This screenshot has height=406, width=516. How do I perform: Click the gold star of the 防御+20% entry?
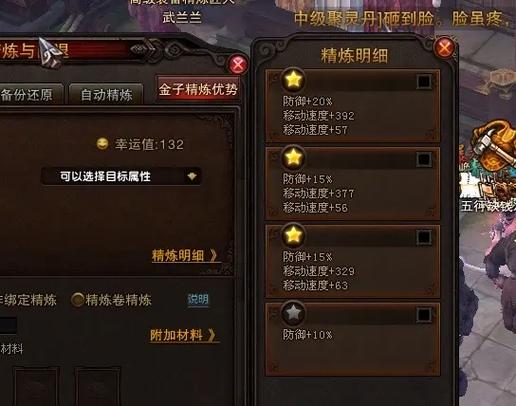pos(293,80)
